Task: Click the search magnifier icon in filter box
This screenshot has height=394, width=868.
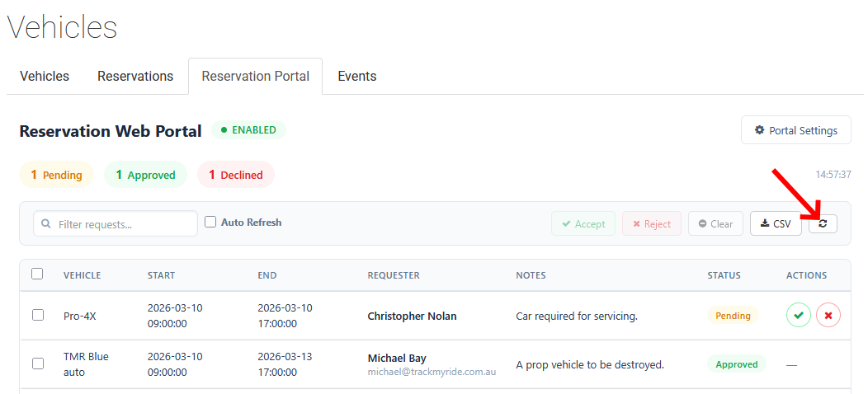Action: coord(45,224)
